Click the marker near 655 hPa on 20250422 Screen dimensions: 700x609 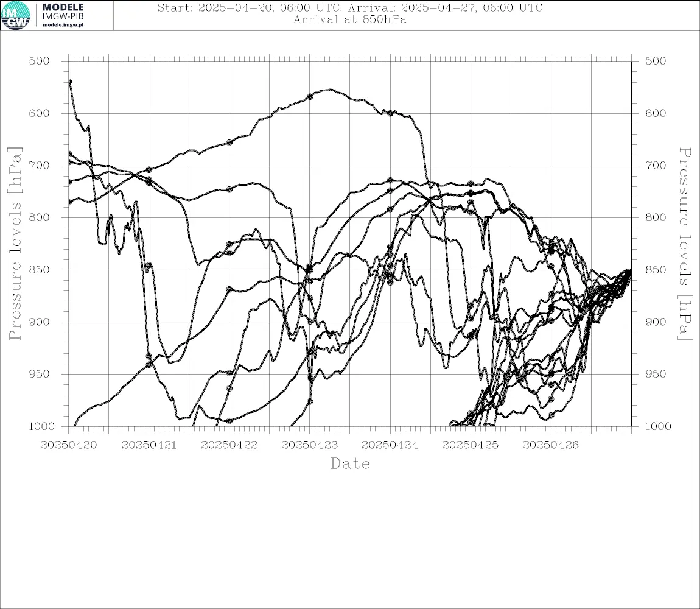click(229, 143)
